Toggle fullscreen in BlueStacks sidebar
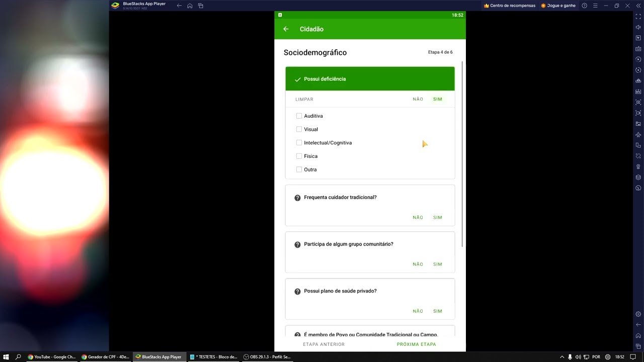644x362 pixels. click(x=638, y=17)
